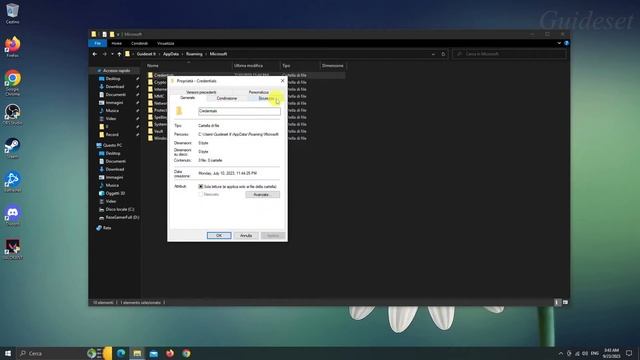Open the Condividi ribbon tab
The height and width of the screenshot is (360, 640).
[x=139, y=43]
